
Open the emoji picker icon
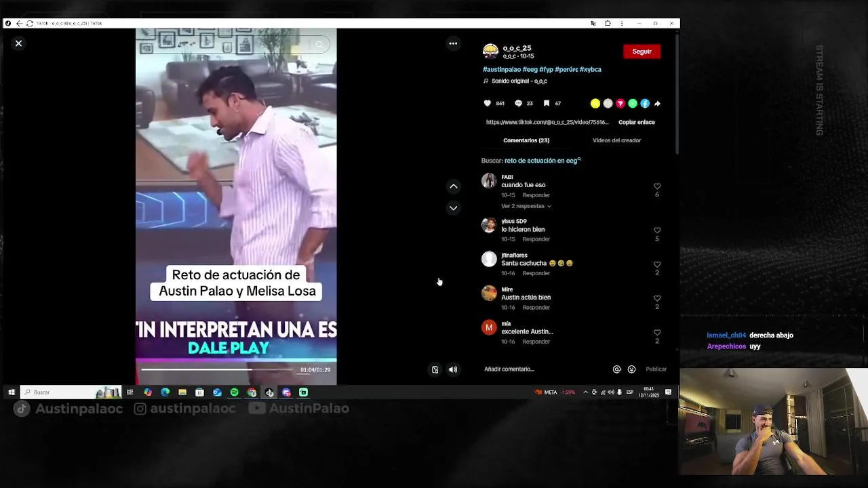point(631,369)
